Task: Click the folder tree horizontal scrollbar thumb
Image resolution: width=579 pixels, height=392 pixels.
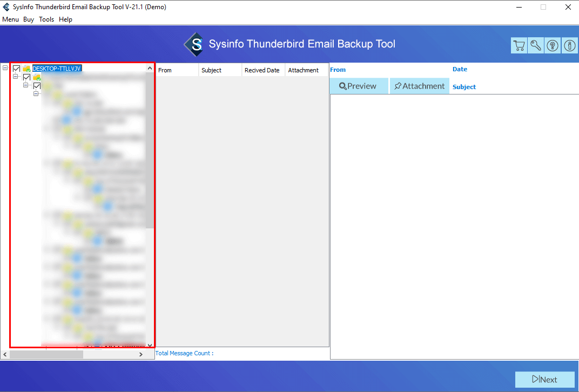Action: pos(46,354)
